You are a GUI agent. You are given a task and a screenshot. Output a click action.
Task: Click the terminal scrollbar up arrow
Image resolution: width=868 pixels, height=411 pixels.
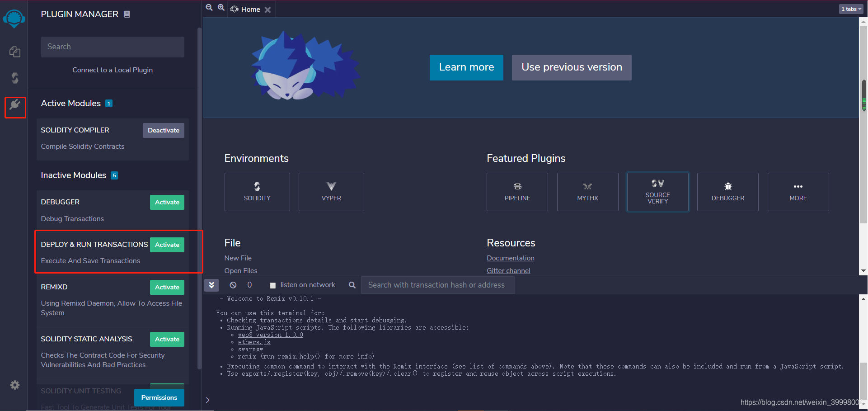tap(863, 298)
